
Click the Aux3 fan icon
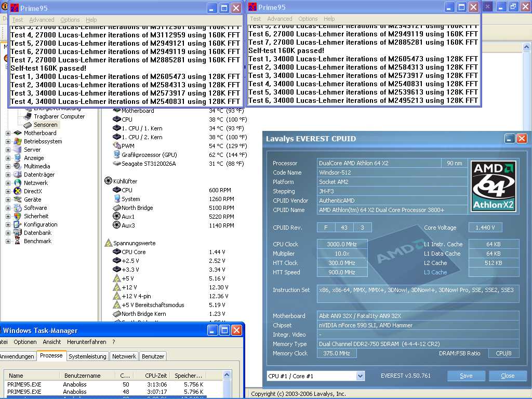[x=117, y=225]
